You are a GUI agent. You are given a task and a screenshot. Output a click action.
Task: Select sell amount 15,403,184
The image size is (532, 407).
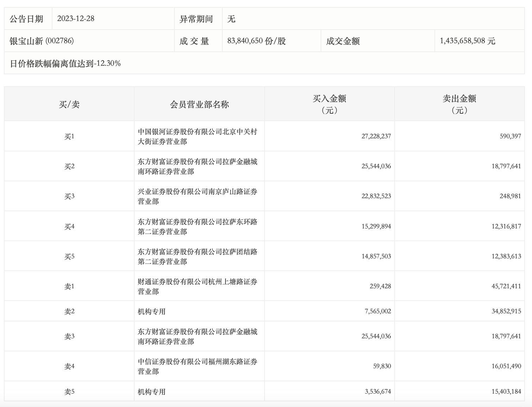point(506,392)
